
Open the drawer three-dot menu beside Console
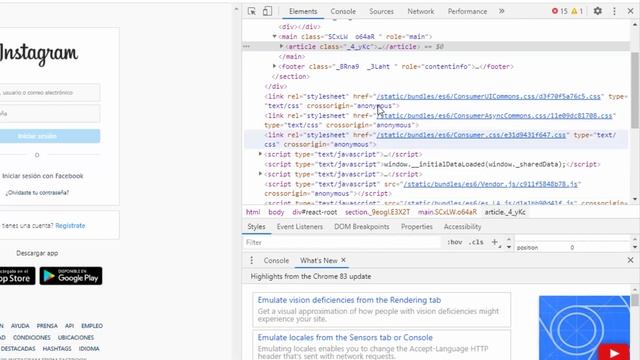click(251, 260)
